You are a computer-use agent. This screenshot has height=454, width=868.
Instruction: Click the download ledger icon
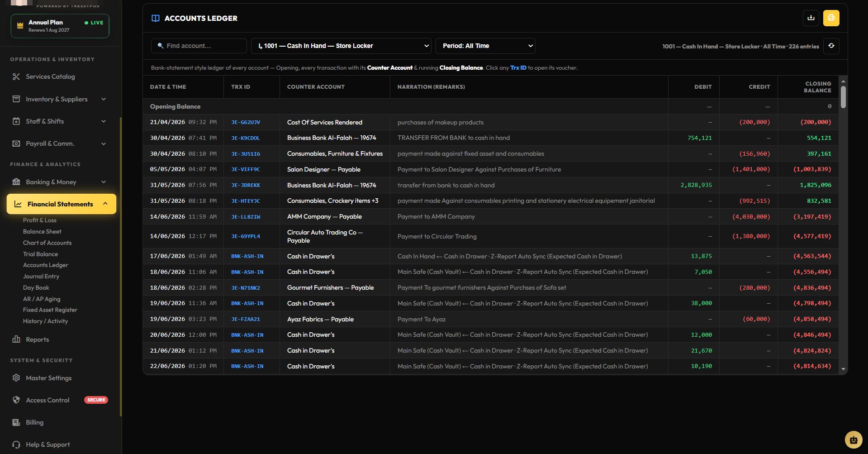811,18
